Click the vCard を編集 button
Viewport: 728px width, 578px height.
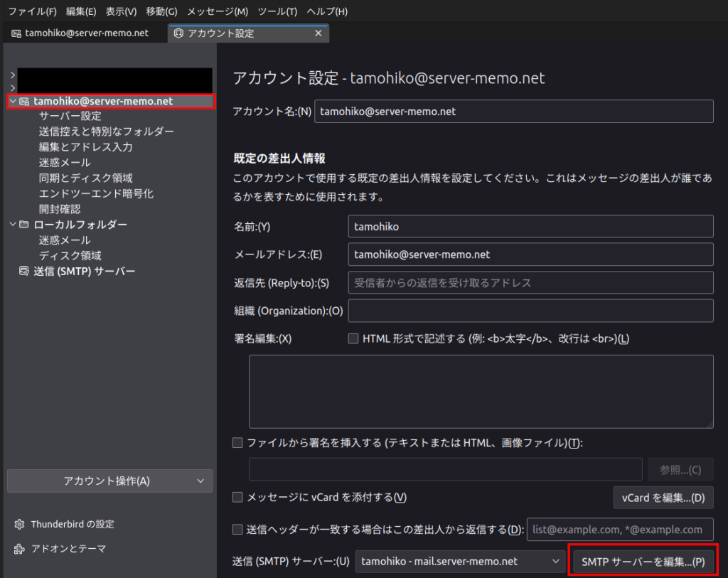tap(663, 497)
